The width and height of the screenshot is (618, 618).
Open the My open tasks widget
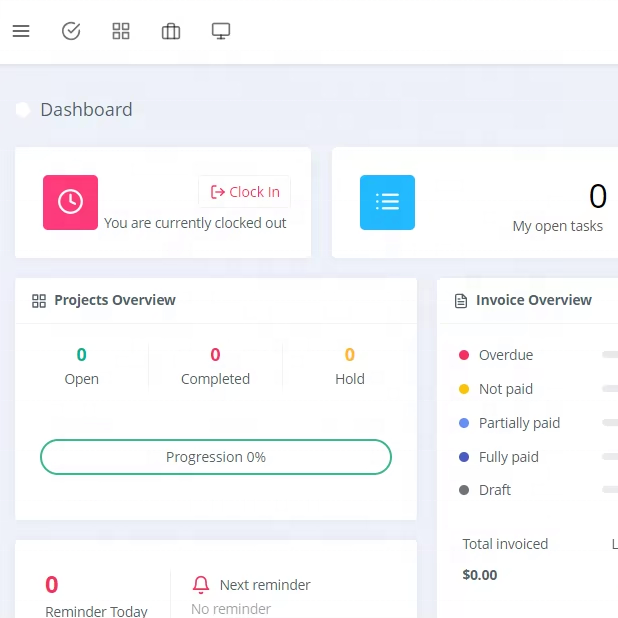click(x=557, y=226)
